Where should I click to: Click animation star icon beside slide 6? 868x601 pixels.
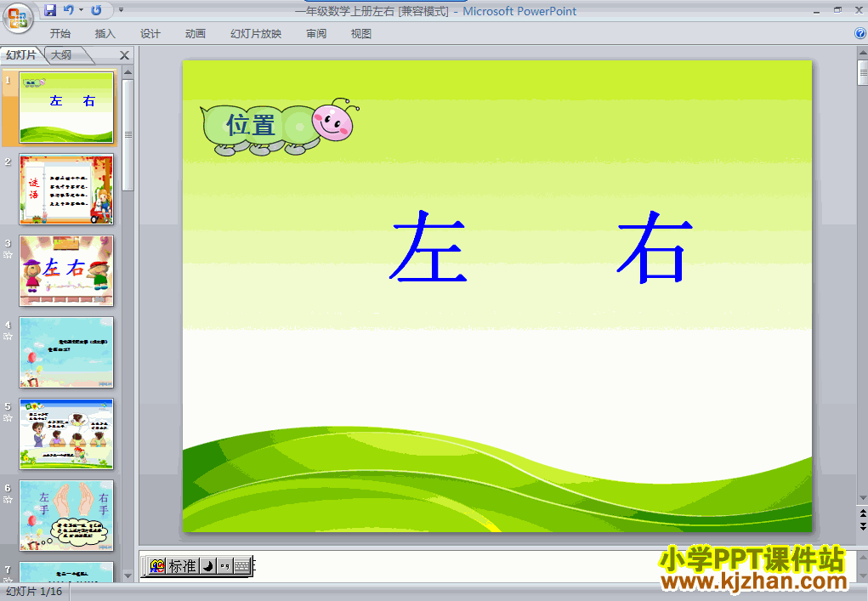click(8, 500)
